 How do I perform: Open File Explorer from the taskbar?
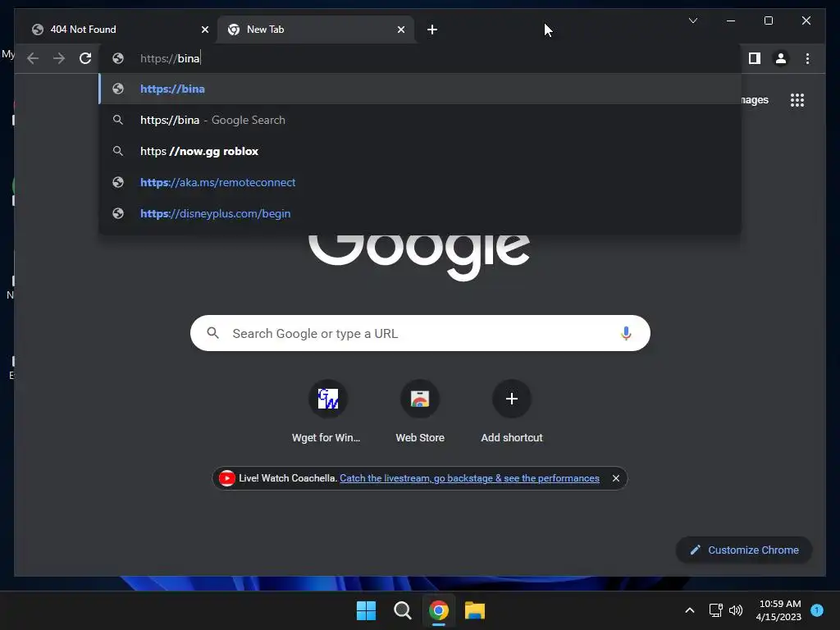click(x=475, y=610)
